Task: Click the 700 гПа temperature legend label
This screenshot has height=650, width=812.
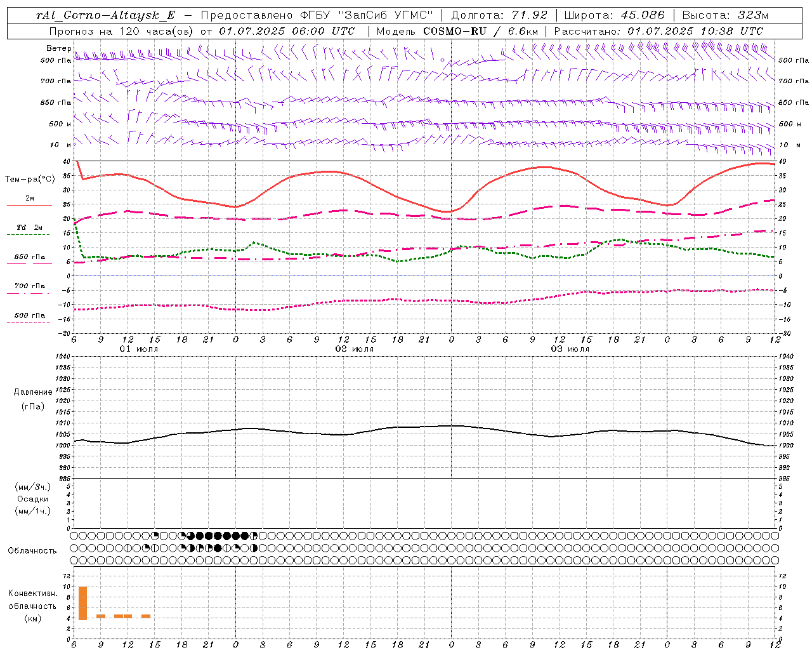Action: [x=29, y=286]
